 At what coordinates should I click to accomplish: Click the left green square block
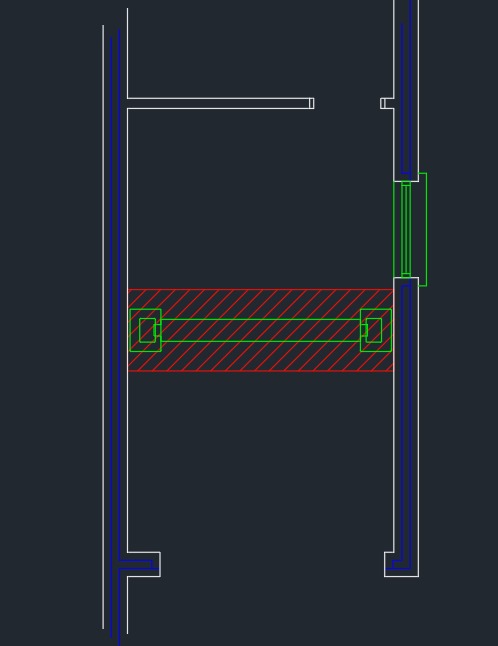(145, 330)
